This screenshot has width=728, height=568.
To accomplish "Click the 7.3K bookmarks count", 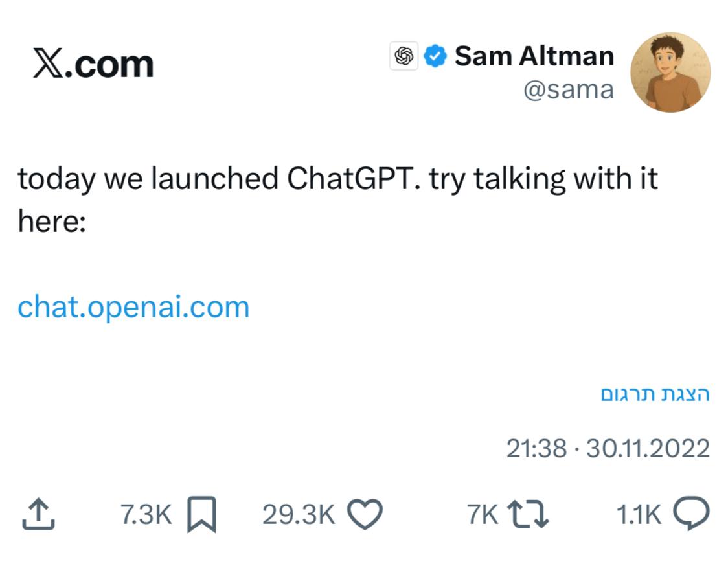I will [146, 515].
